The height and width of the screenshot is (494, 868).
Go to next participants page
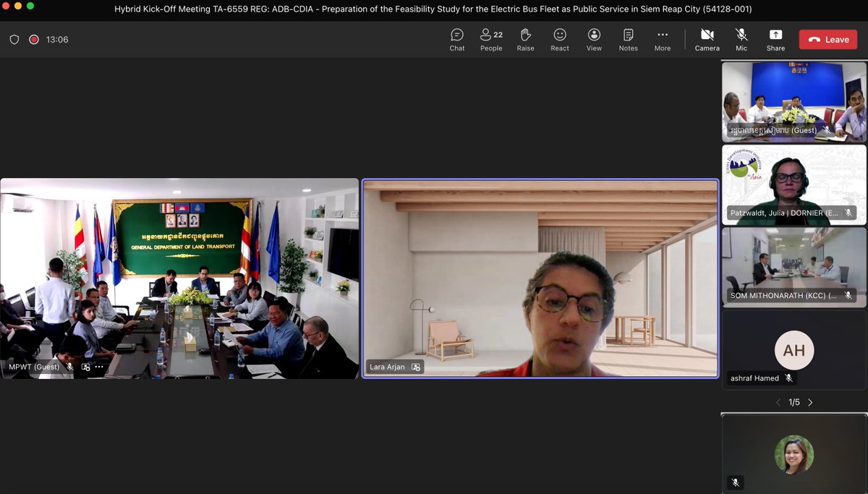tap(810, 402)
